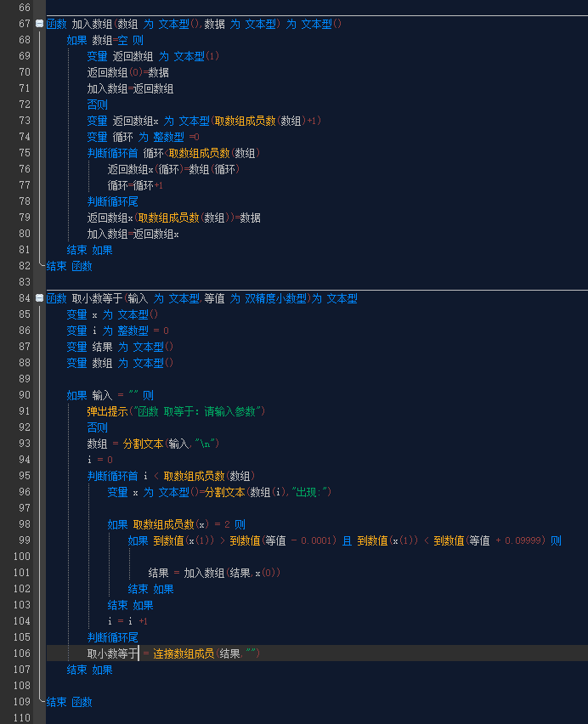Click the 到数值 comparison condition on line 99
The height and width of the screenshot is (724, 588).
click(344, 541)
